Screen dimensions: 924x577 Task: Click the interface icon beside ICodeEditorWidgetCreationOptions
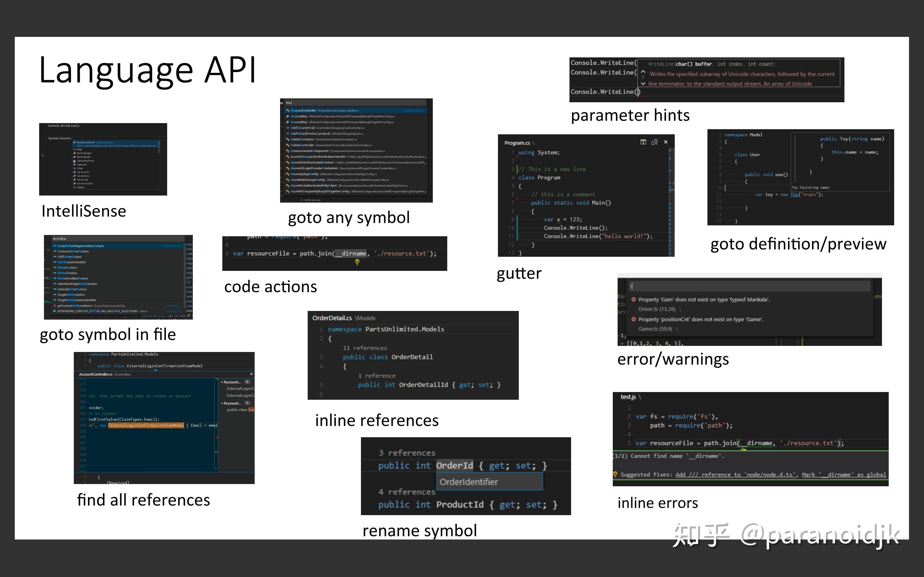[x=55, y=246]
